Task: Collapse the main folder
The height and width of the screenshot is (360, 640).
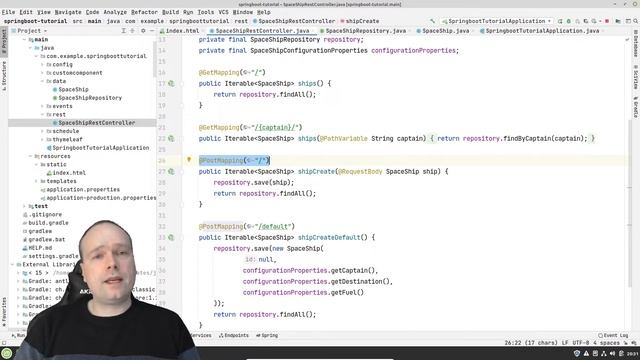Action: point(24,40)
